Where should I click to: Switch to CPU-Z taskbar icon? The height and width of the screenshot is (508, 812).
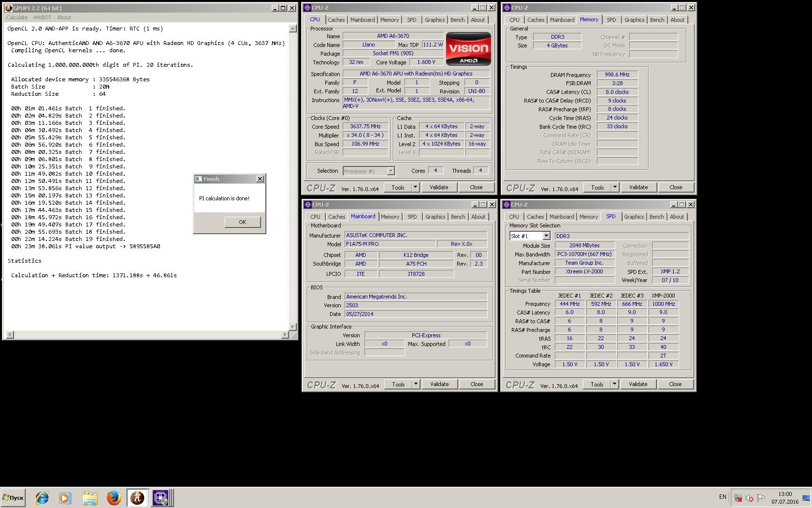161,498
